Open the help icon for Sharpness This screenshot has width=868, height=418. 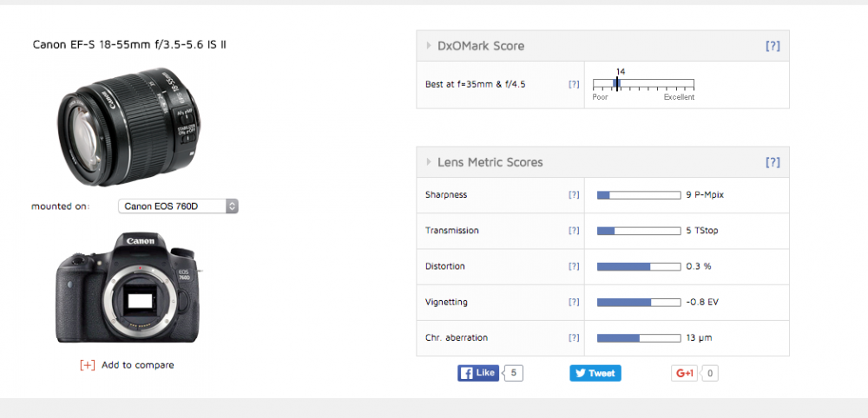574,195
